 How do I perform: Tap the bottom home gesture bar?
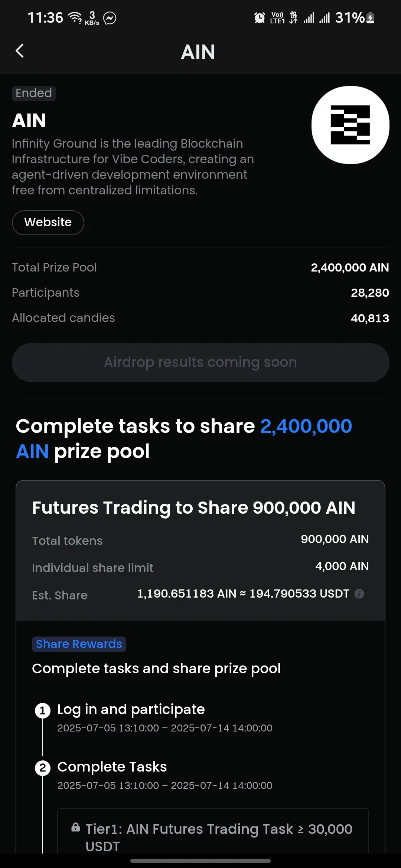200,861
